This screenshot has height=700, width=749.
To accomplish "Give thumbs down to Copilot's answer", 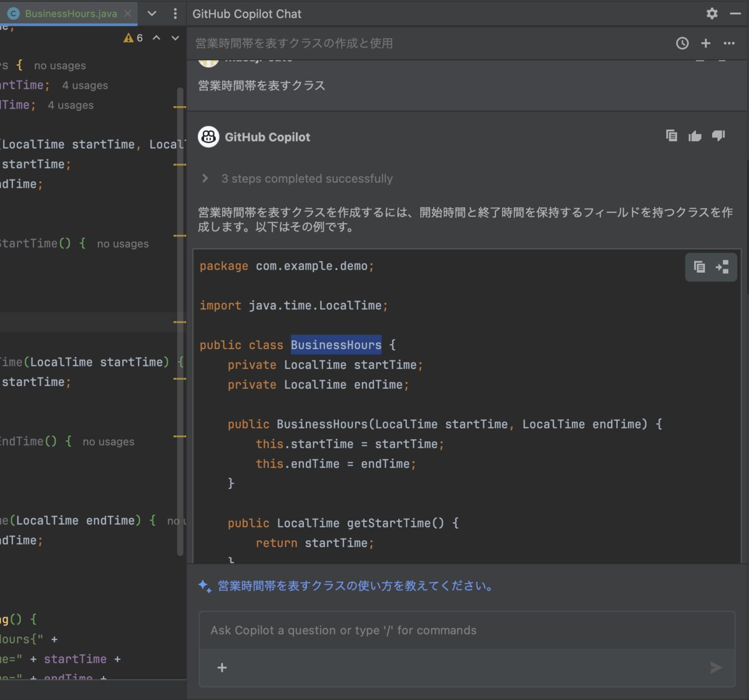I will coord(718,136).
